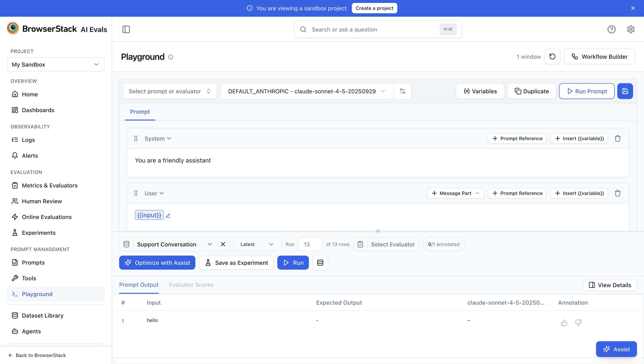Image resolution: width=644 pixels, height=364 pixels.
Task: Click Save as Experiment button
Action: 236,263
